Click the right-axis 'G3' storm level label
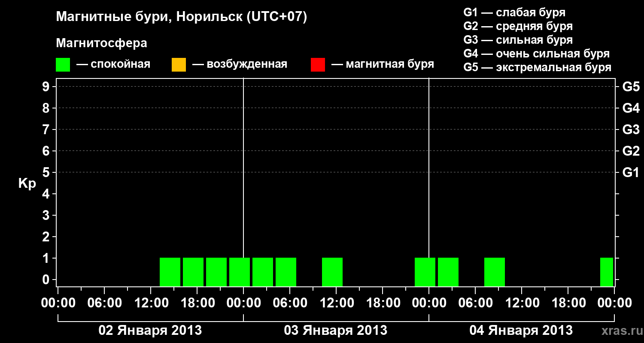The height and width of the screenshot is (343, 644). pyautogui.click(x=631, y=129)
